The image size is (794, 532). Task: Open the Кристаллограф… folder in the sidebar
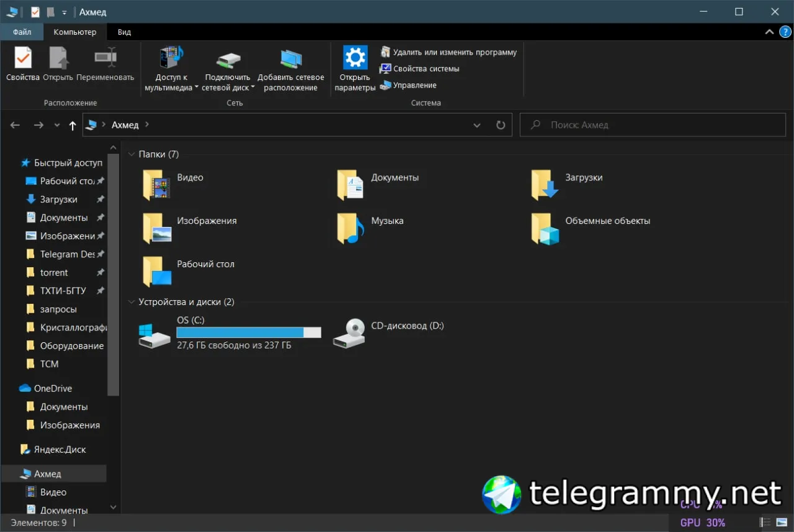[x=65, y=327]
